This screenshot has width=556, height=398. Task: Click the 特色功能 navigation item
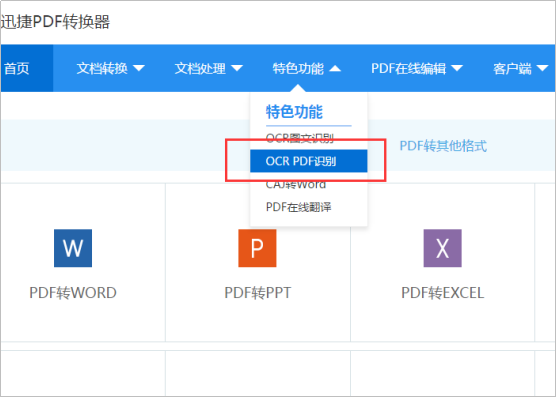point(298,68)
